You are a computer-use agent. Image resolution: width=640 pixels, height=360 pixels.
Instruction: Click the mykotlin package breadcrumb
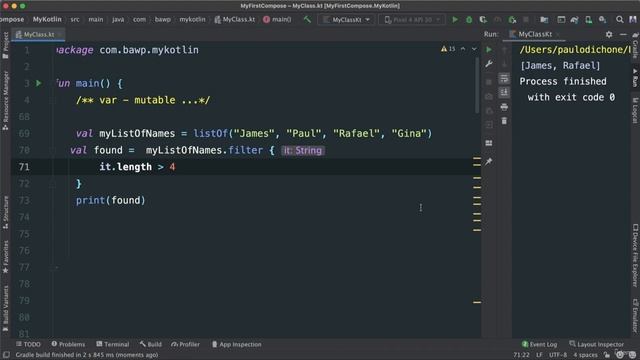193,19
